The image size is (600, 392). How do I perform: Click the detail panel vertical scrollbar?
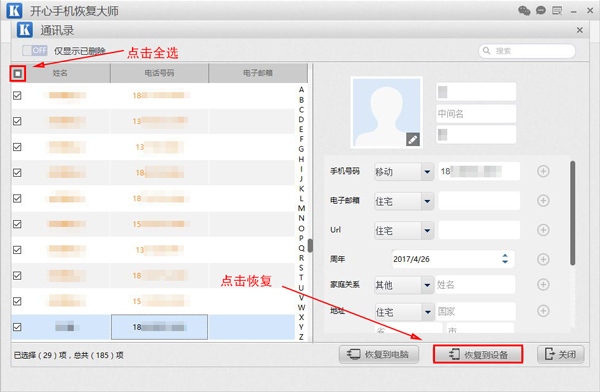tap(572, 213)
